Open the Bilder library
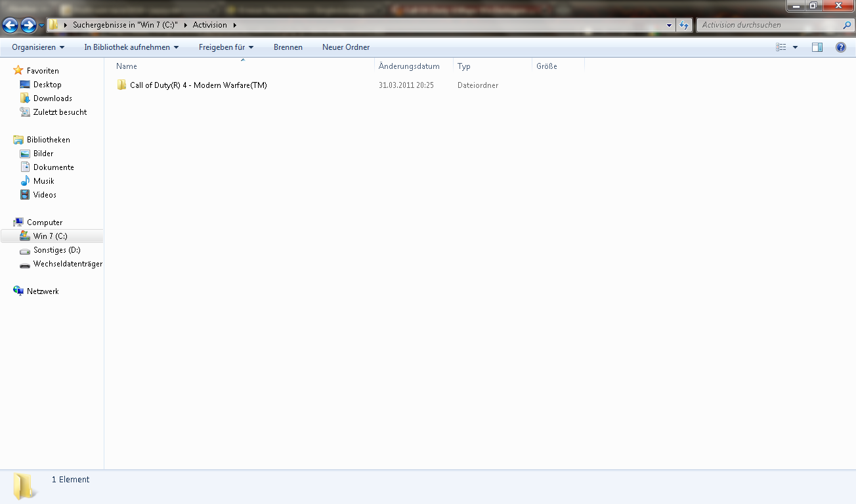This screenshot has height=504, width=856. point(43,154)
